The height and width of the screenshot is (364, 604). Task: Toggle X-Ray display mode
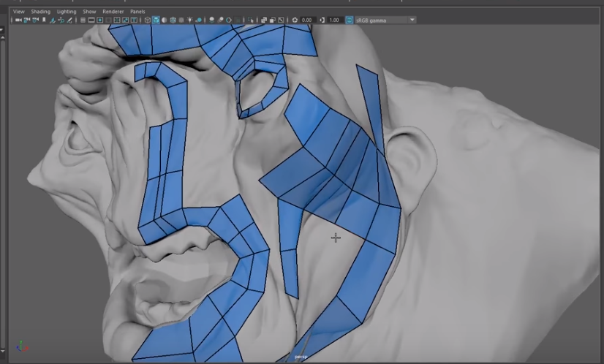(264, 20)
